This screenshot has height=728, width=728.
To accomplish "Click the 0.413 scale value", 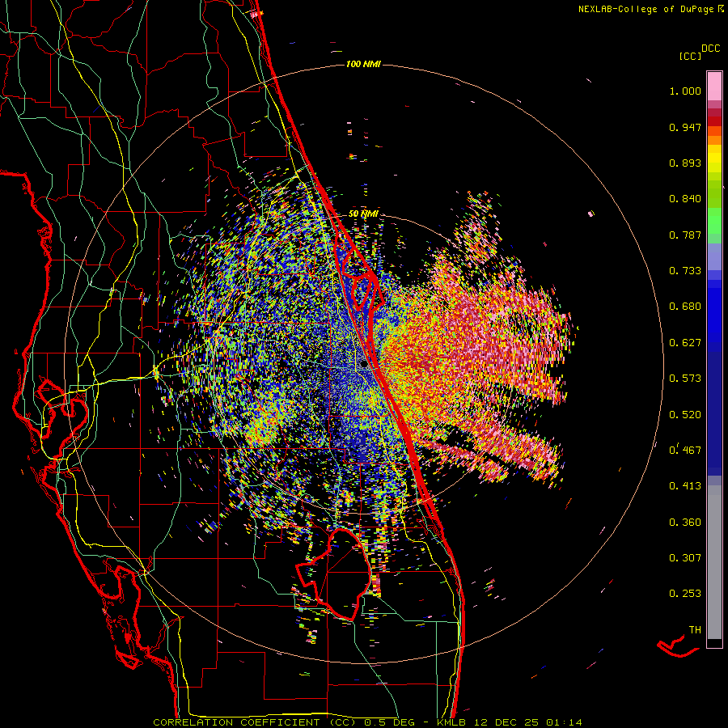I will click(x=685, y=485).
